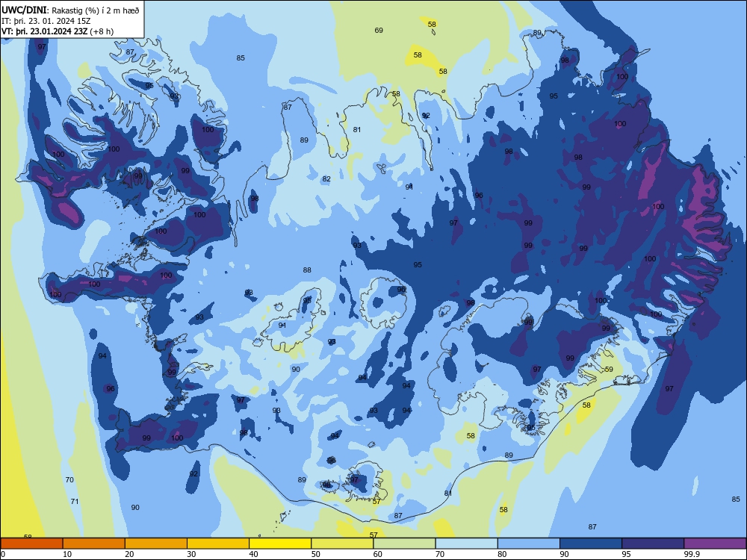The image size is (747, 560).
Task: Click the legend tick label '80'
Action: [x=502, y=554]
